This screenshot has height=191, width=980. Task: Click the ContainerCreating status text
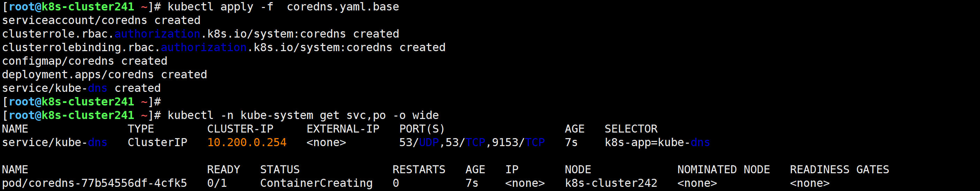[x=316, y=183]
